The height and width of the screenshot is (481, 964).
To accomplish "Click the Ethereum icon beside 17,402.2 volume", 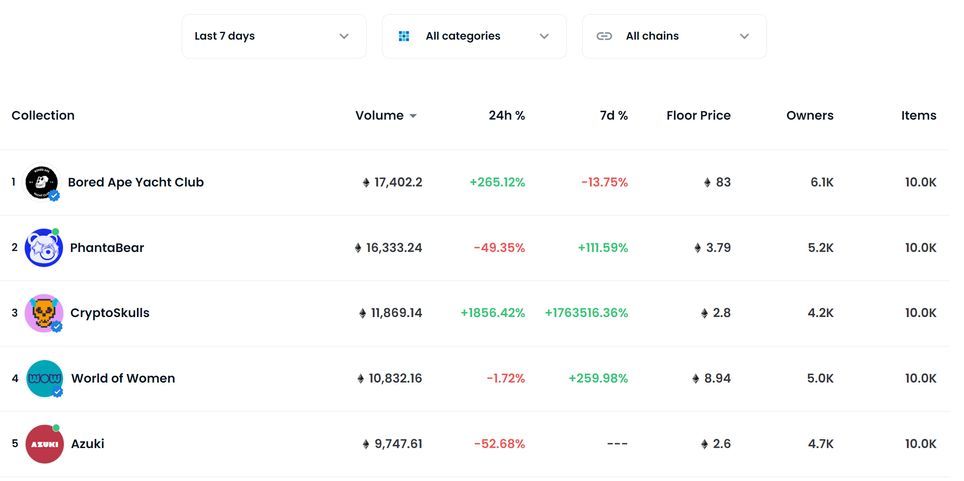I will [366, 183].
